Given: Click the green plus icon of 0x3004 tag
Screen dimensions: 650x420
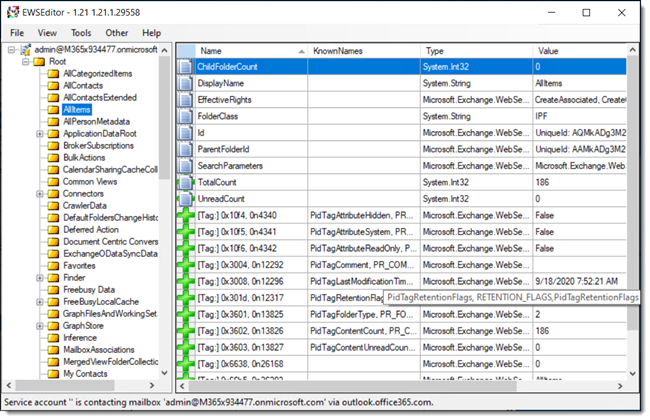Looking at the screenshot, I should click(x=185, y=265).
